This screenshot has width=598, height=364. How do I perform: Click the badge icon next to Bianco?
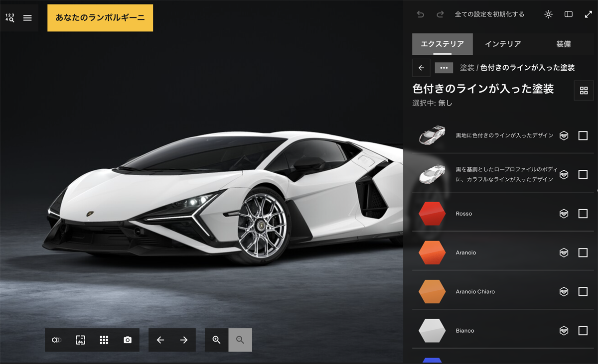[x=564, y=331]
